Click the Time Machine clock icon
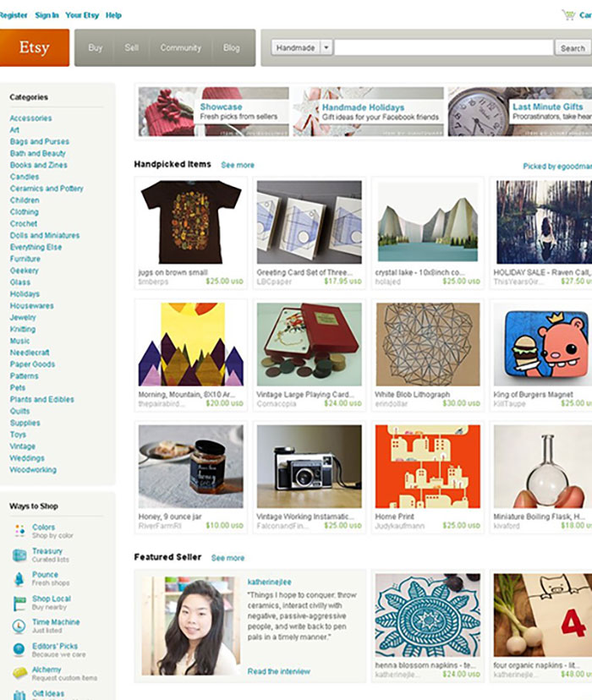The width and height of the screenshot is (592, 700). pyautogui.click(x=19, y=626)
